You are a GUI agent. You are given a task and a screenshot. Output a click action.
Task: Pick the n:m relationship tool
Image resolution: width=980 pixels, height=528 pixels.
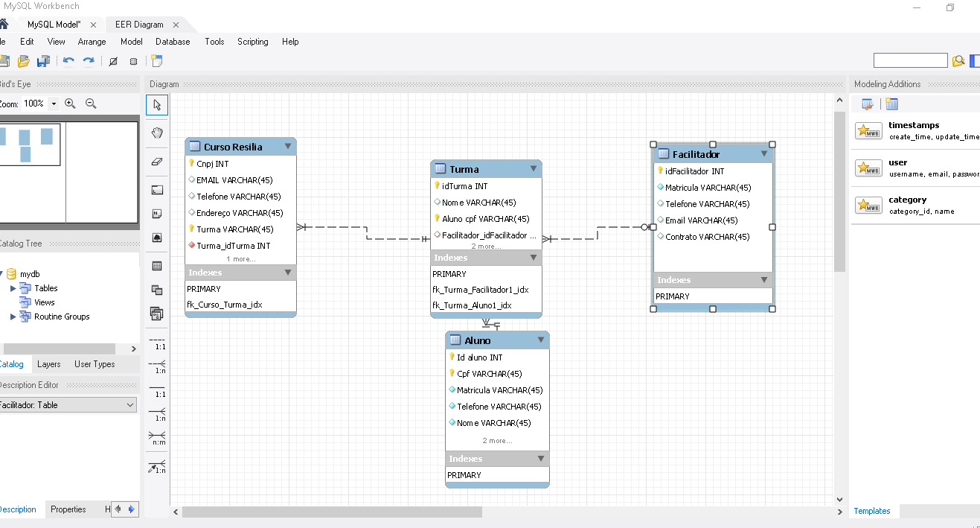[157, 439]
